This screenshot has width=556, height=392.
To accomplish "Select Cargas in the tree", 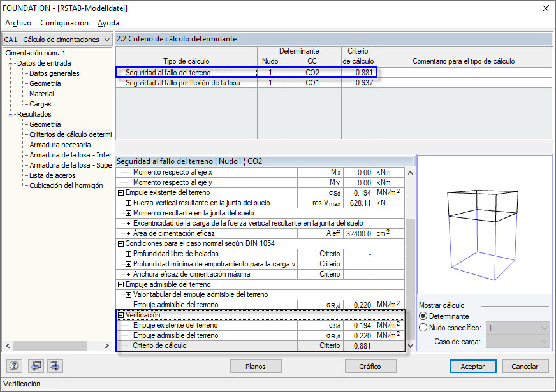I will click(x=40, y=104).
